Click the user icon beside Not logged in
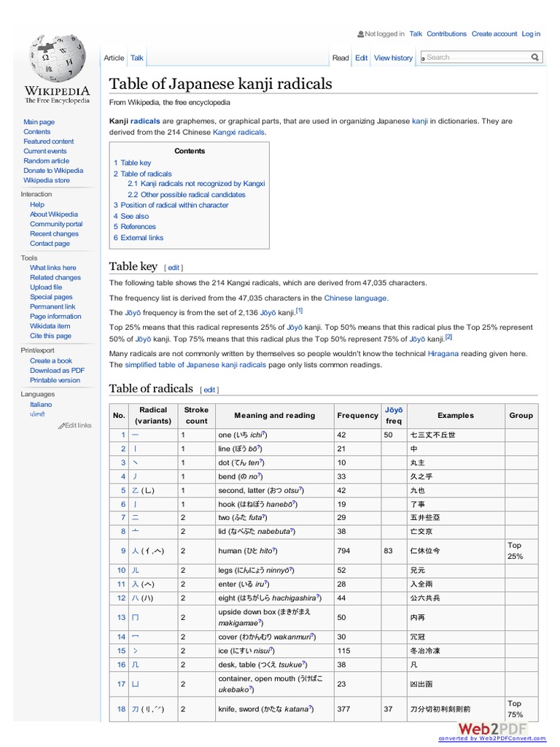 [x=360, y=34]
